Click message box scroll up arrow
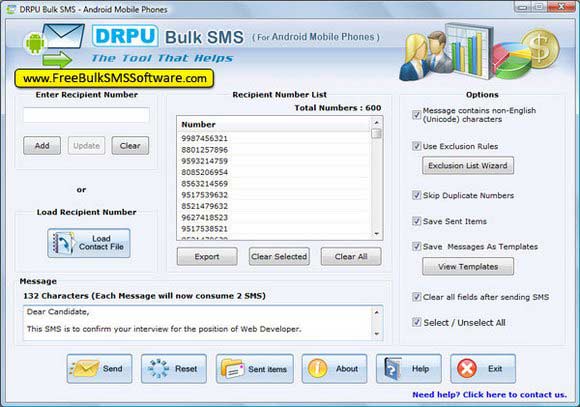 pyautogui.click(x=377, y=312)
